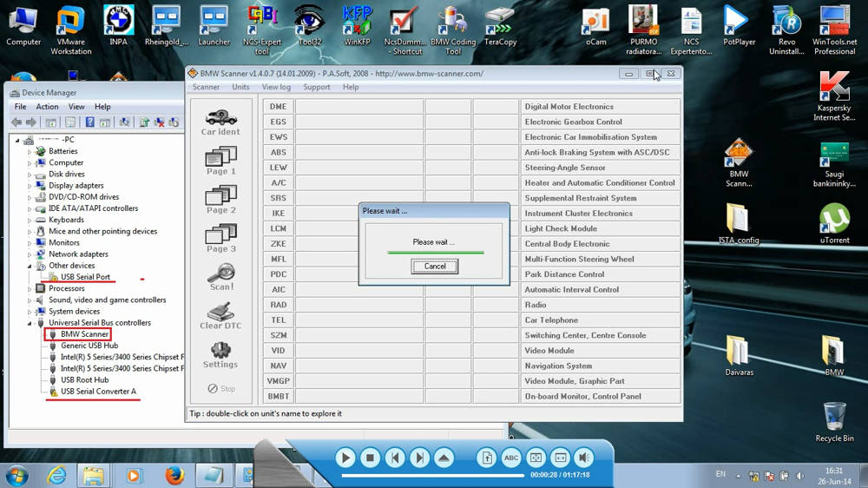
Task: Start a scan with the Scan! icon
Action: (x=220, y=275)
